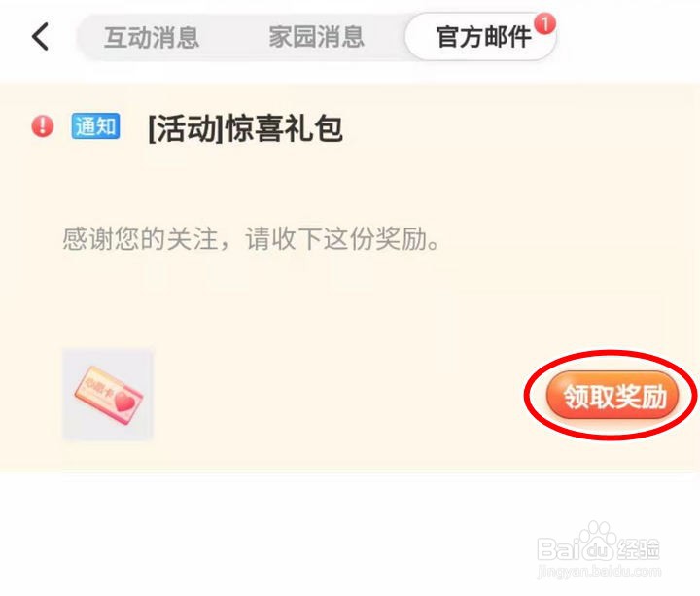Screen dimensions: 700x596
Task: Go back using the left arrow
Action: point(40,37)
